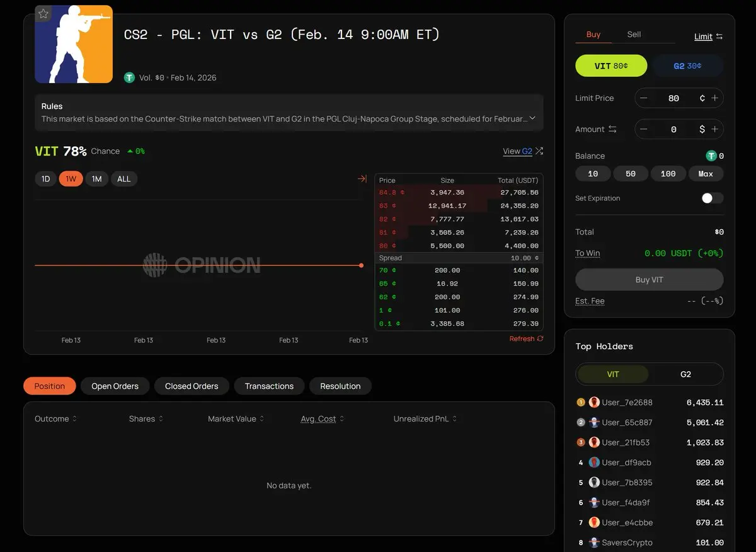Screen dimensions: 756x552
Task: Click the Balance USDT icon
Action: pyautogui.click(x=711, y=156)
